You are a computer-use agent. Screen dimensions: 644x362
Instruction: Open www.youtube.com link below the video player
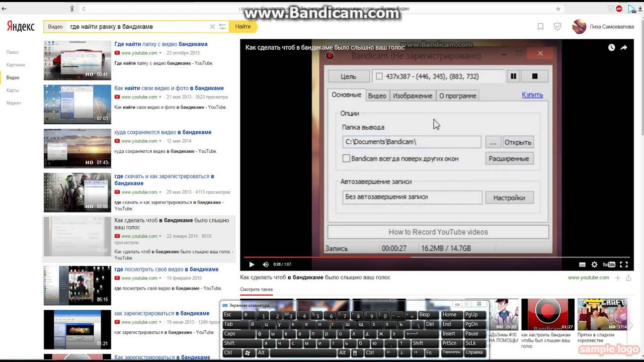[x=589, y=278]
